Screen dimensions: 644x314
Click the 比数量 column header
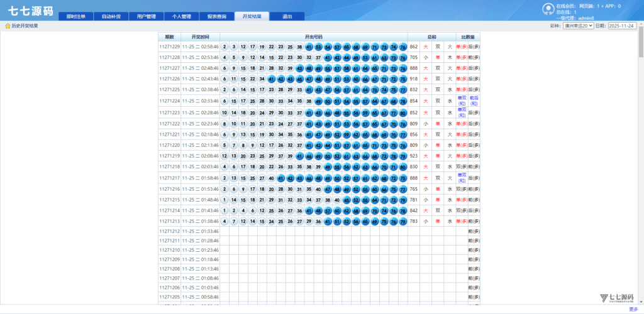[x=468, y=36]
